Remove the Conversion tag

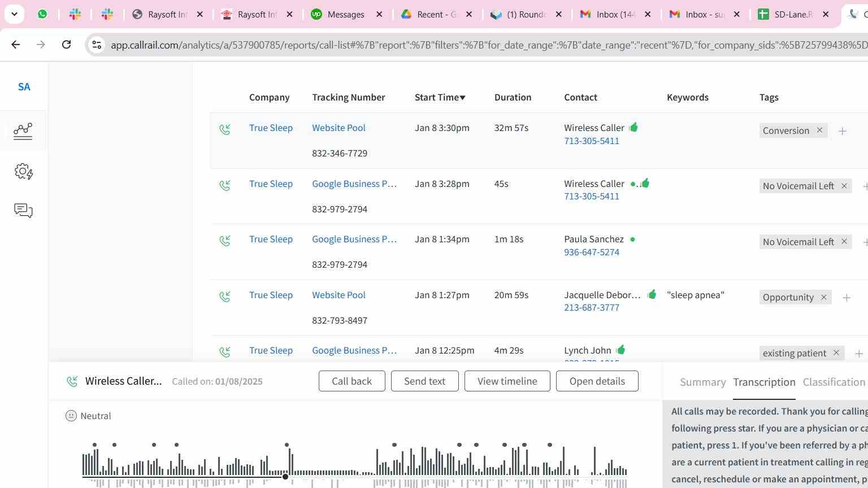[x=819, y=130]
